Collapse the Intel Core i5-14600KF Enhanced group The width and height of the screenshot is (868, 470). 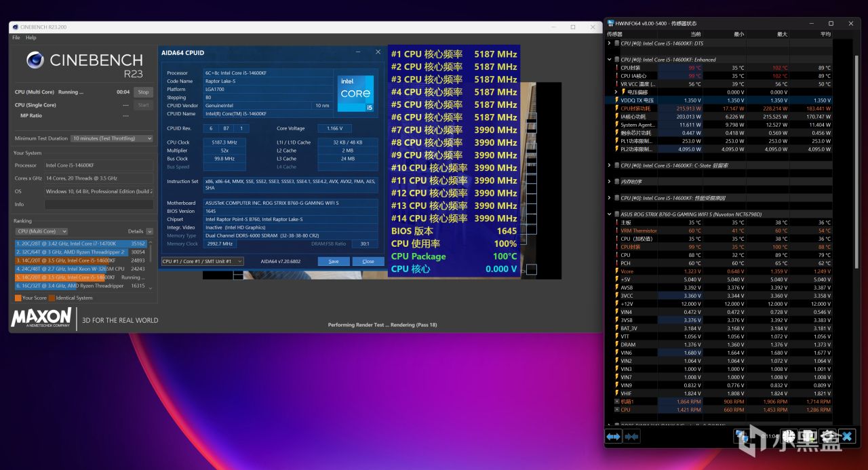[x=608, y=60]
